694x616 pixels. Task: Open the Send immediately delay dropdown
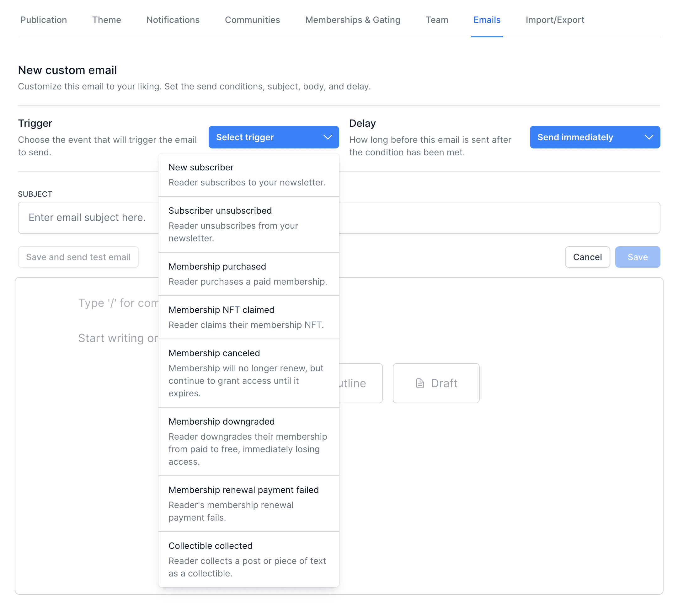tap(595, 137)
